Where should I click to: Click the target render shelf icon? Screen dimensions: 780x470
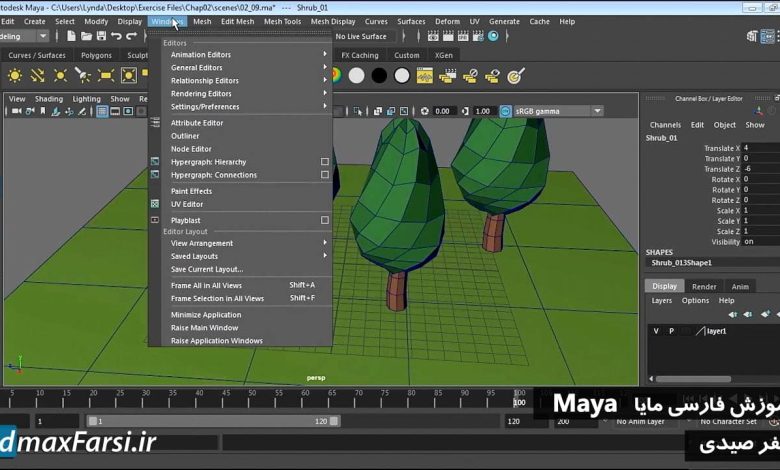click(x=516, y=76)
